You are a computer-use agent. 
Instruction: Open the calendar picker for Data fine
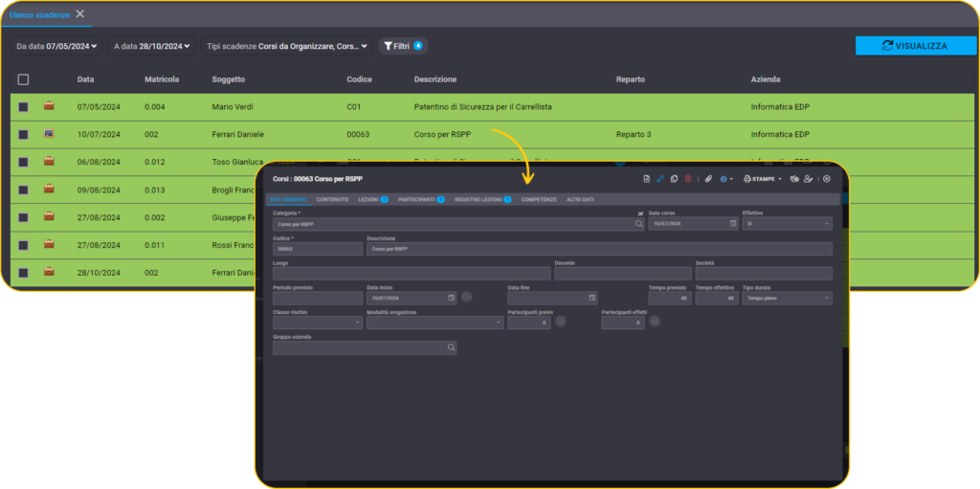click(591, 298)
